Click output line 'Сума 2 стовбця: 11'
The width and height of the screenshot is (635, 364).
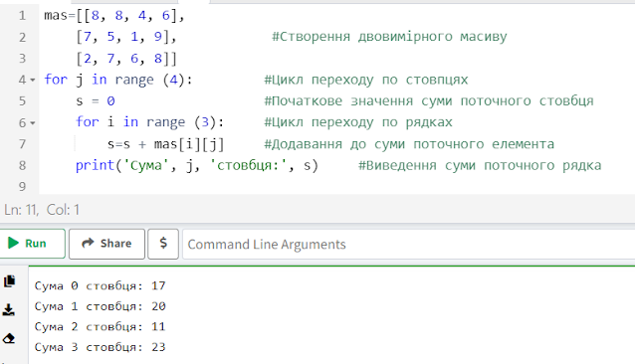coord(101,327)
